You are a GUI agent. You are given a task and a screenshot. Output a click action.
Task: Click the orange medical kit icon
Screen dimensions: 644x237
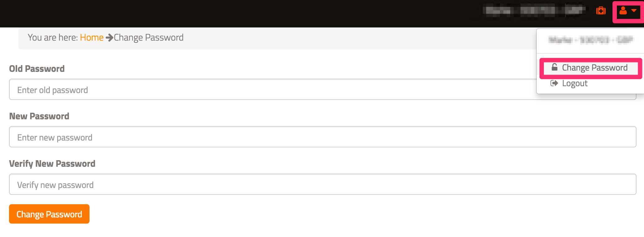(x=601, y=11)
